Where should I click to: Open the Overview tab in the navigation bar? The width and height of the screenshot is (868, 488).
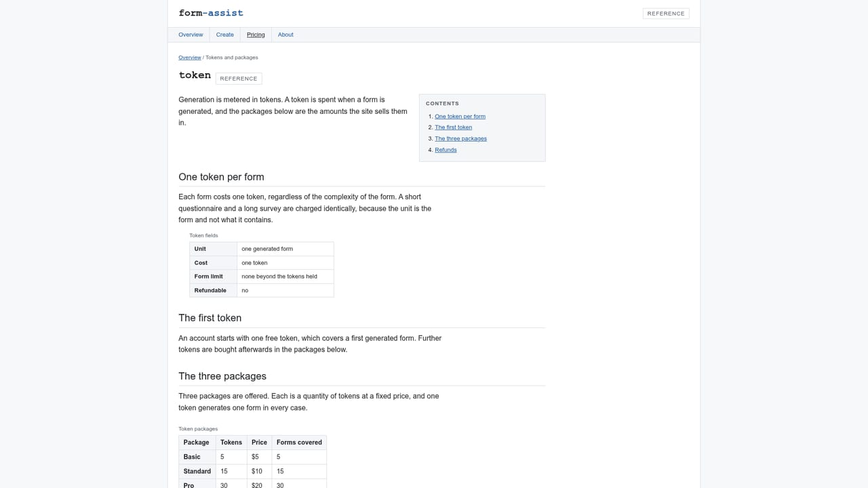coord(191,35)
